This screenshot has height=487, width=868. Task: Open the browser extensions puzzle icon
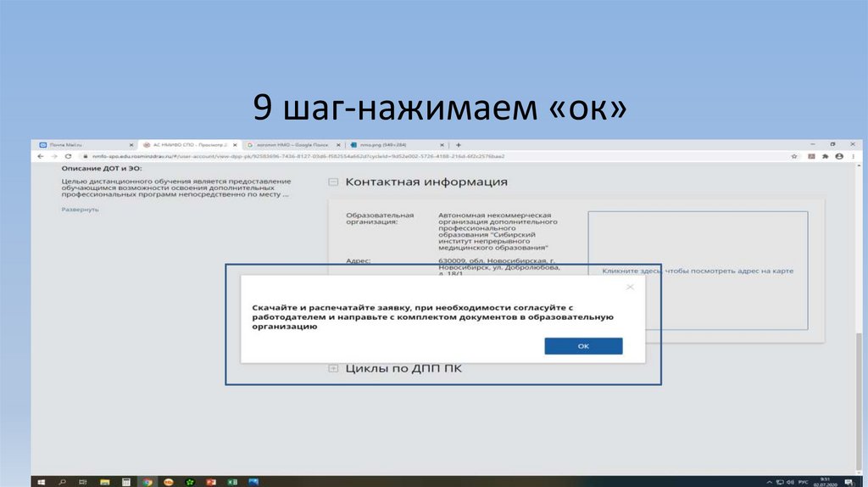pyautogui.click(x=826, y=156)
